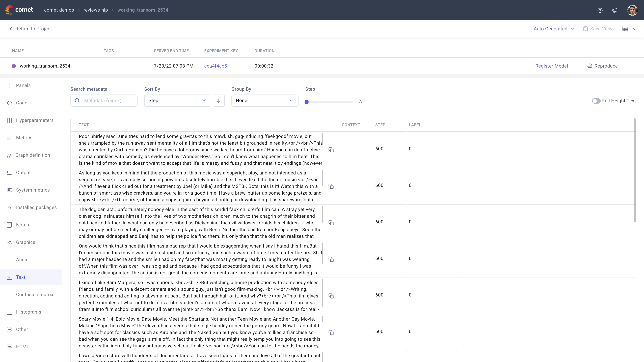Image resolution: width=644 pixels, height=362 pixels.
Task: Open the Hyperparameters panel icon
Action: pyautogui.click(x=10, y=120)
